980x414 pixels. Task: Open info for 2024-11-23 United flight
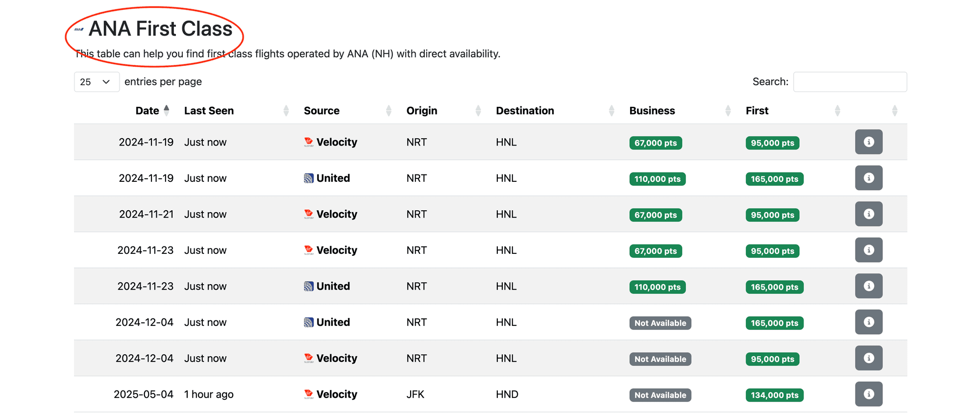click(x=868, y=286)
